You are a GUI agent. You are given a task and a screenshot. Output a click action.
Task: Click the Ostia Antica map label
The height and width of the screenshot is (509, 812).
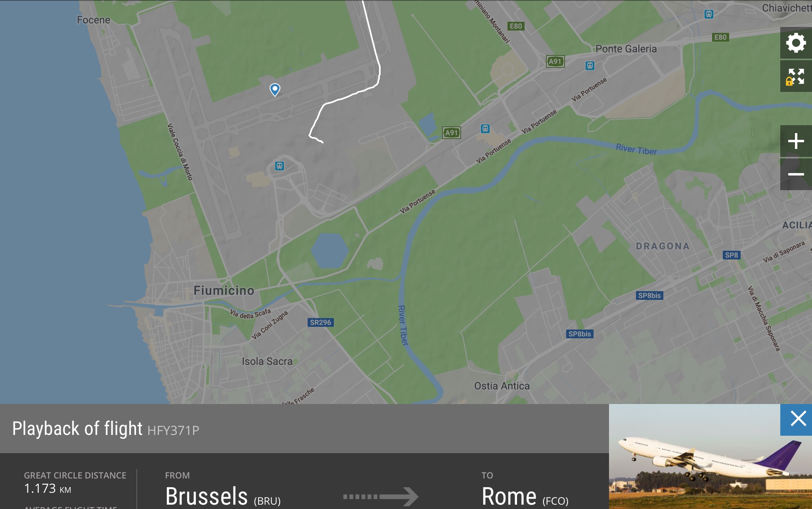point(502,386)
